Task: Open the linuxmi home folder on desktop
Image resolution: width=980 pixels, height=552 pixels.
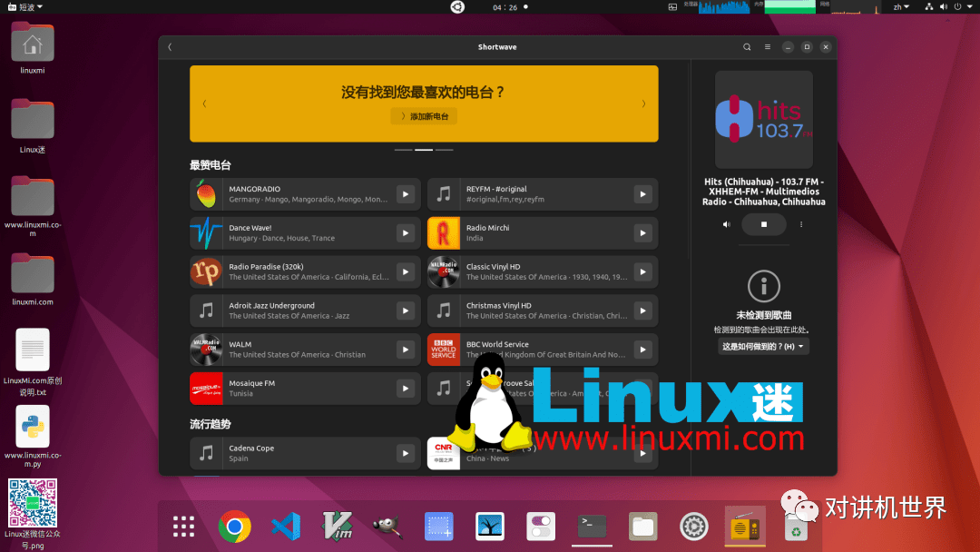Action: coord(33,47)
